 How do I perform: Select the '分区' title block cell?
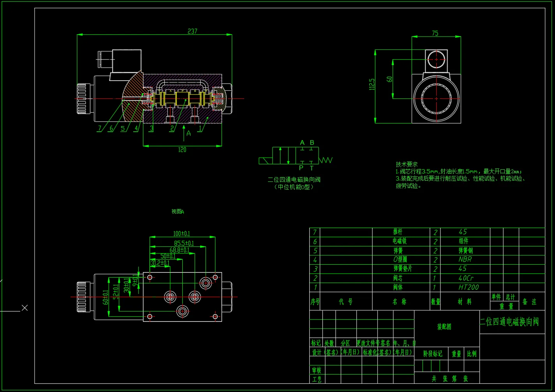click(345, 343)
